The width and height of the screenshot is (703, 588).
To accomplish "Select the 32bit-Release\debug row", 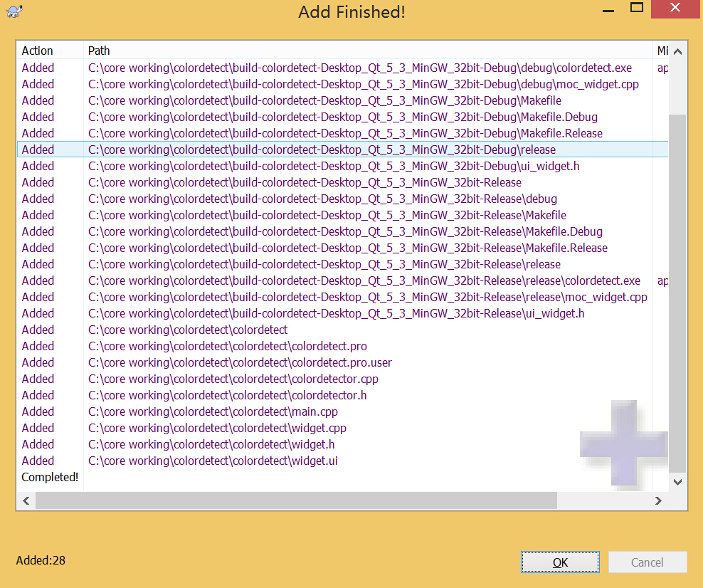I will point(342,199).
